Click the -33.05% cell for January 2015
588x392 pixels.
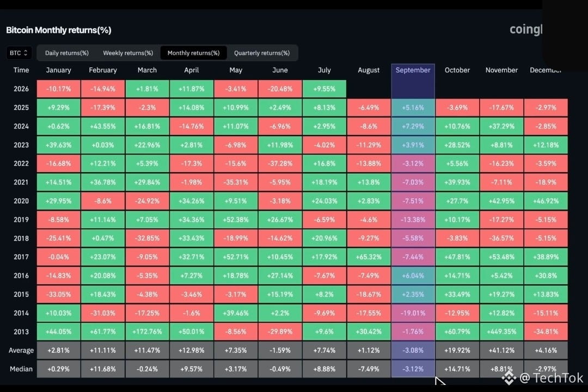click(x=58, y=295)
